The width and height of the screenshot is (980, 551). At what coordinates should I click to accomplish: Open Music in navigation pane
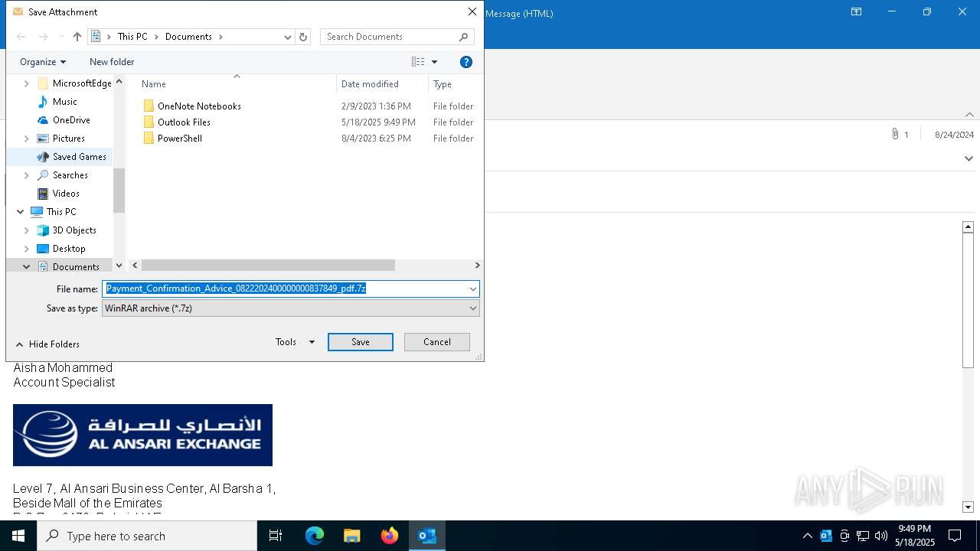[x=64, y=102]
